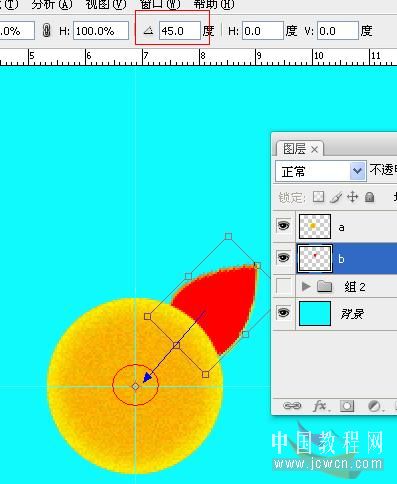Screen dimensions: 397x484
Task: Open the layer style fx menu
Action: point(320,406)
